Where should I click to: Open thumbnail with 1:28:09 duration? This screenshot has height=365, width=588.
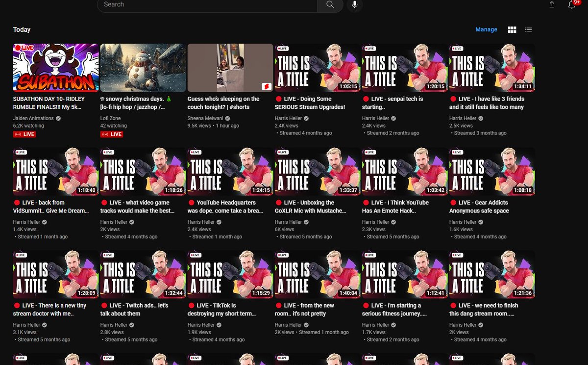pos(55,274)
